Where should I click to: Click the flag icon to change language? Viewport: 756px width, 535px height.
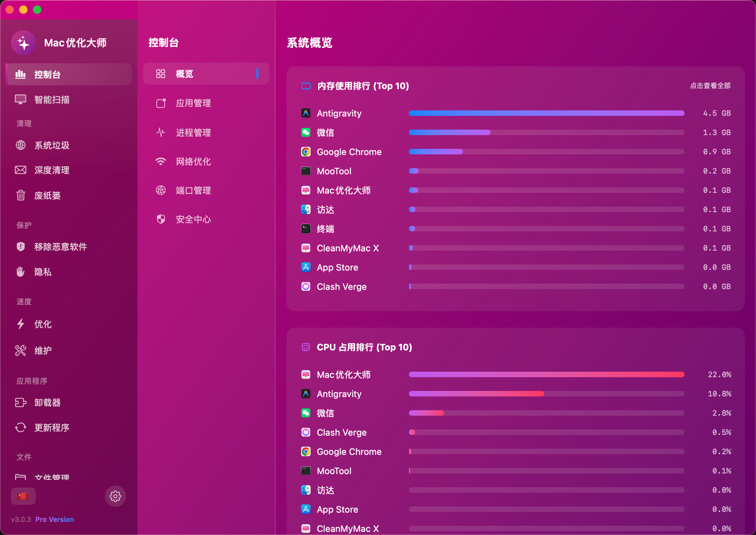point(23,496)
